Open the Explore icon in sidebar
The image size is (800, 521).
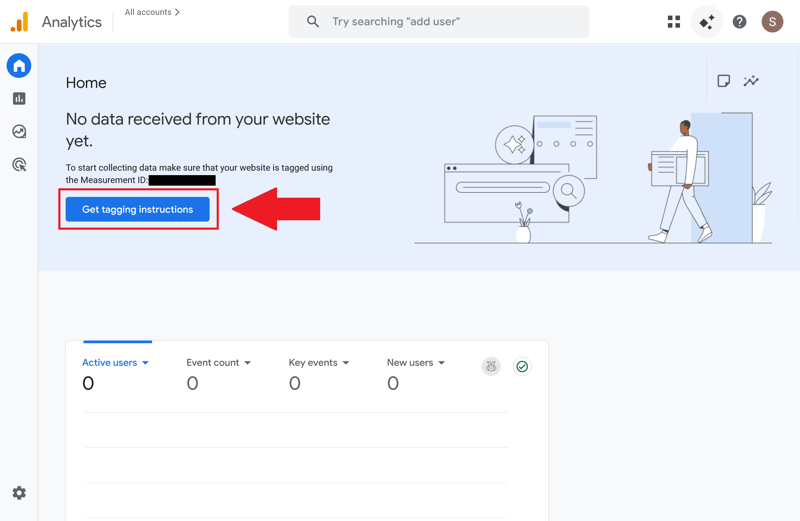[19, 132]
